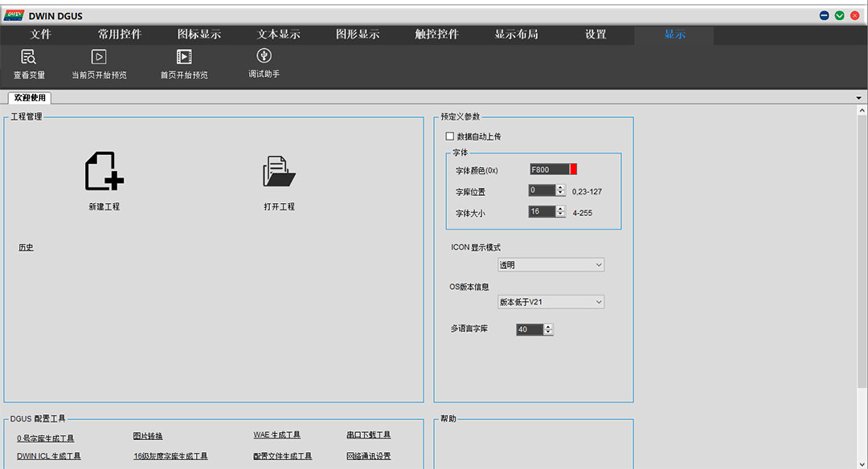Image resolution: width=868 pixels, height=469 pixels.
Task: Click the 多语言字库 field showing 40
Action: pos(530,329)
